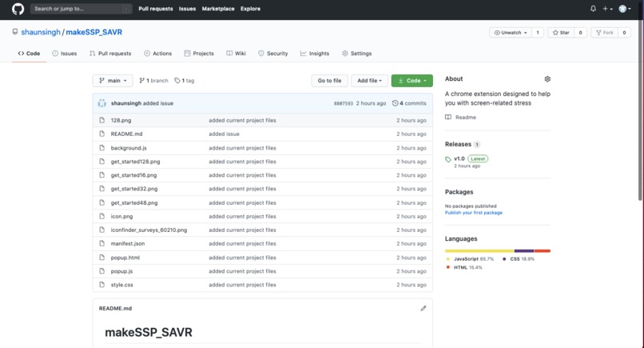Go to Marketplace in the top bar

(218, 9)
